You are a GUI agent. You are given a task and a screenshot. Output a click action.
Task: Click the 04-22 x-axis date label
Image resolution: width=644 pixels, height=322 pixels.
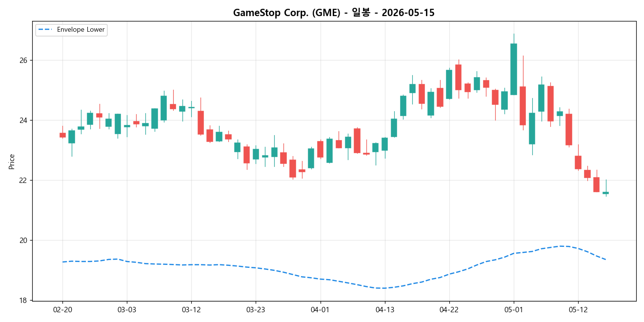coord(449,309)
